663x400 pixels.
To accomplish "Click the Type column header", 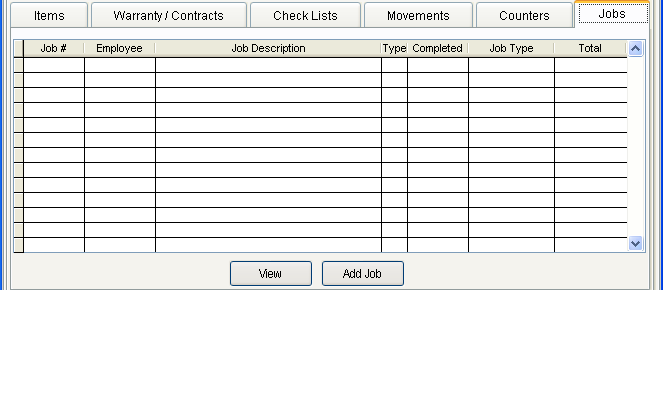I will tap(394, 48).
